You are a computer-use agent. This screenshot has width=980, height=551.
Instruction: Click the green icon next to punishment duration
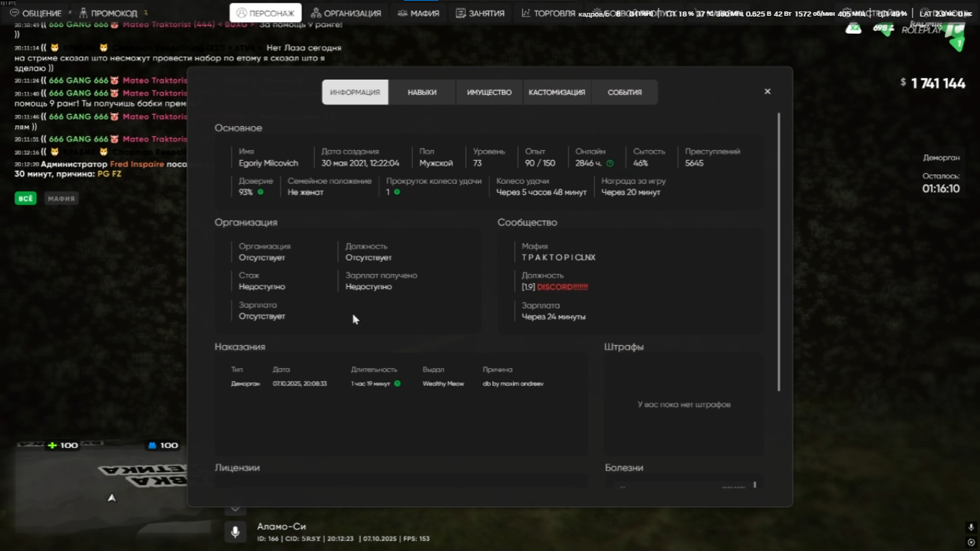[x=397, y=384]
